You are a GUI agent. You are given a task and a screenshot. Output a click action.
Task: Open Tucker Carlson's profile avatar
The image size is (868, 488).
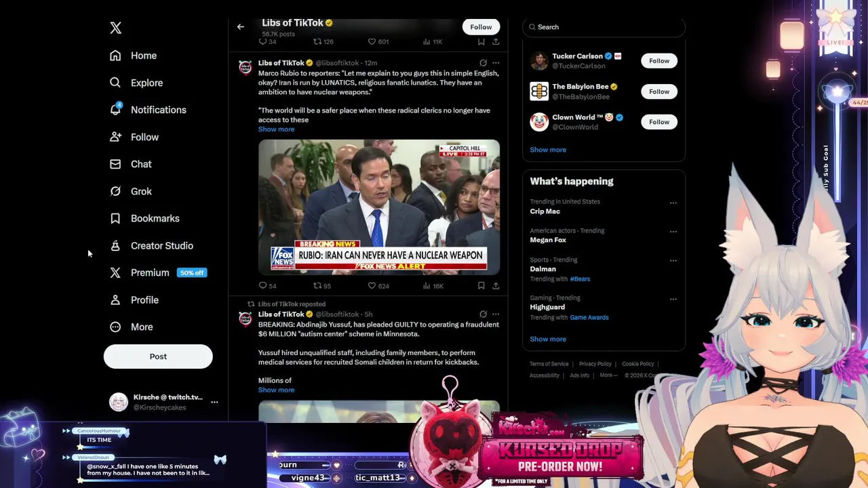tap(539, 61)
